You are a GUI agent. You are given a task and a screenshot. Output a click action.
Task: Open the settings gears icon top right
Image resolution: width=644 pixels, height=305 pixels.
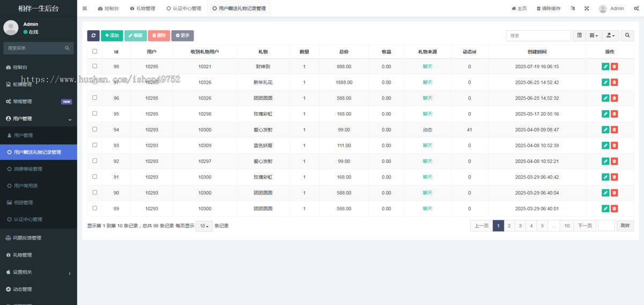635,9
